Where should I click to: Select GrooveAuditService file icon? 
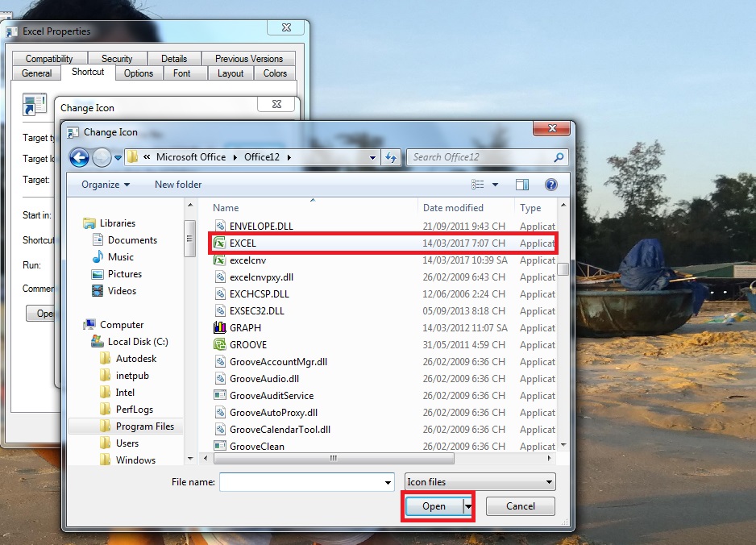(220, 396)
